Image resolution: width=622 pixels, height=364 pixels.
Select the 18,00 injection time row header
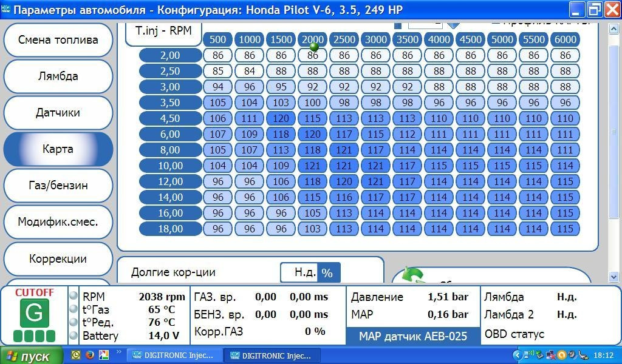click(x=171, y=229)
